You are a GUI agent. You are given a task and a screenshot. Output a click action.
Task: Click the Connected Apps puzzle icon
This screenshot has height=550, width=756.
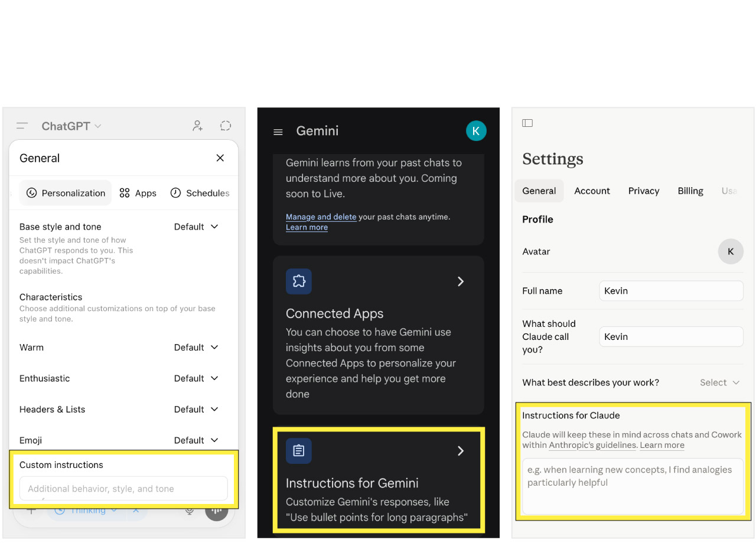pyautogui.click(x=299, y=281)
